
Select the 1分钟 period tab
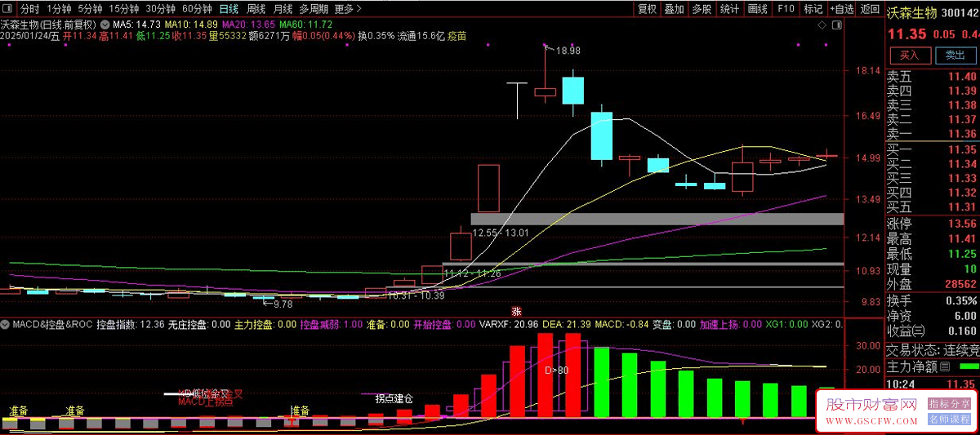pos(59,9)
